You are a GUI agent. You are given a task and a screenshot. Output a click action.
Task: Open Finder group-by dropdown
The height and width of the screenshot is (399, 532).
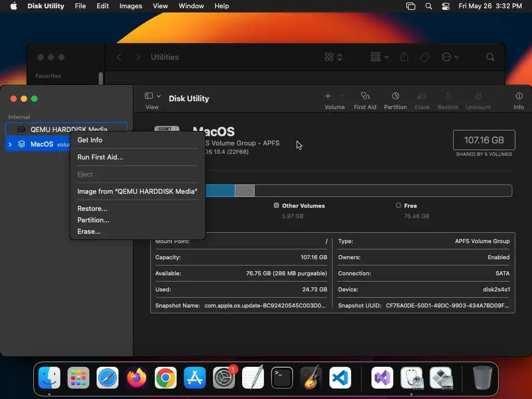pyautogui.click(x=379, y=57)
